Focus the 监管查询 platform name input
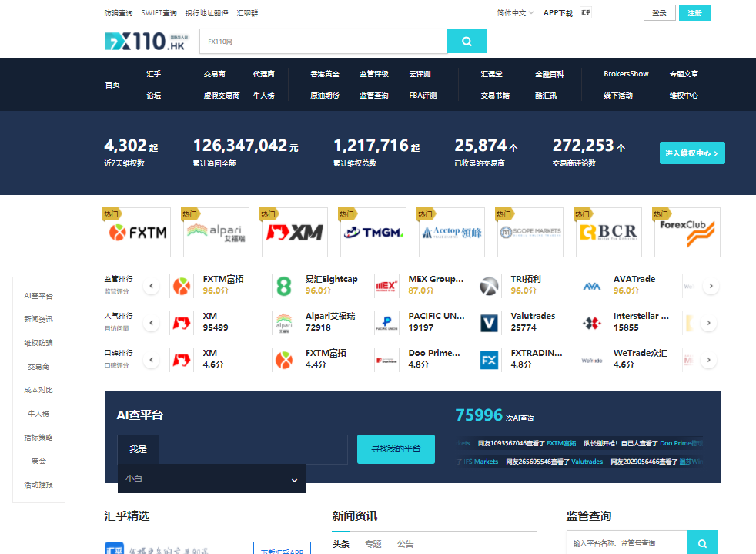The image size is (756, 554). 627,543
